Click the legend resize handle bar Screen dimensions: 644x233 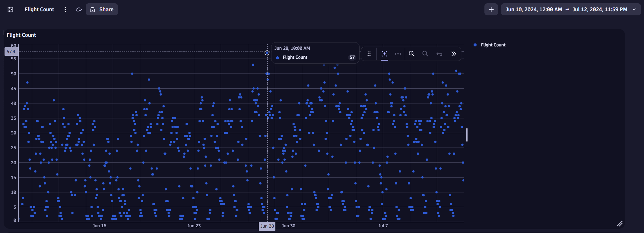click(x=467, y=135)
